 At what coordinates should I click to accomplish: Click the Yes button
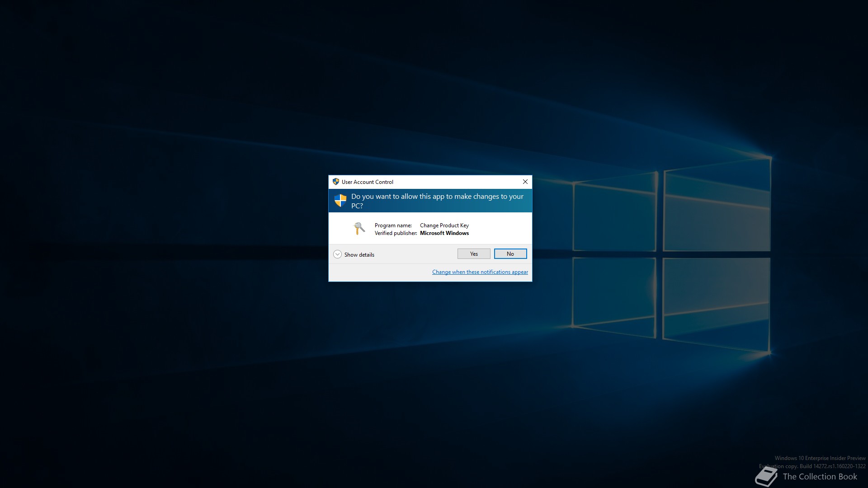pyautogui.click(x=474, y=254)
